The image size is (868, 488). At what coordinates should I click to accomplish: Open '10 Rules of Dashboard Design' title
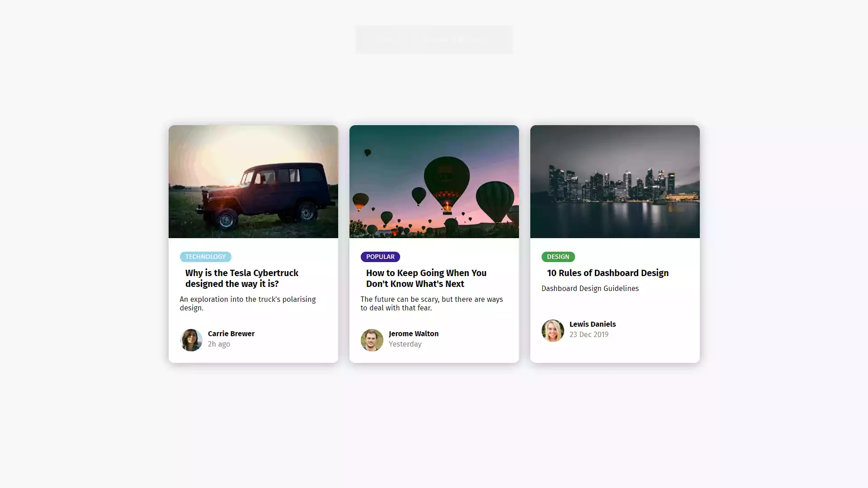coord(608,273)
